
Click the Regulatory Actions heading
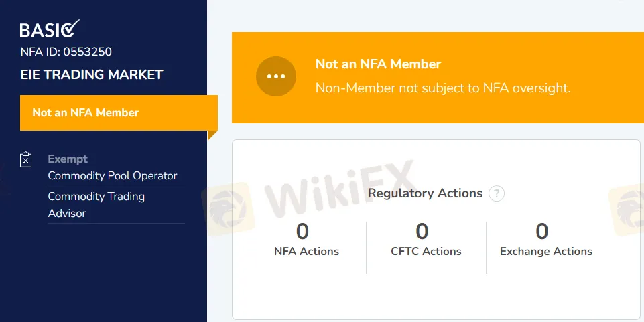[x=425, y=193]
